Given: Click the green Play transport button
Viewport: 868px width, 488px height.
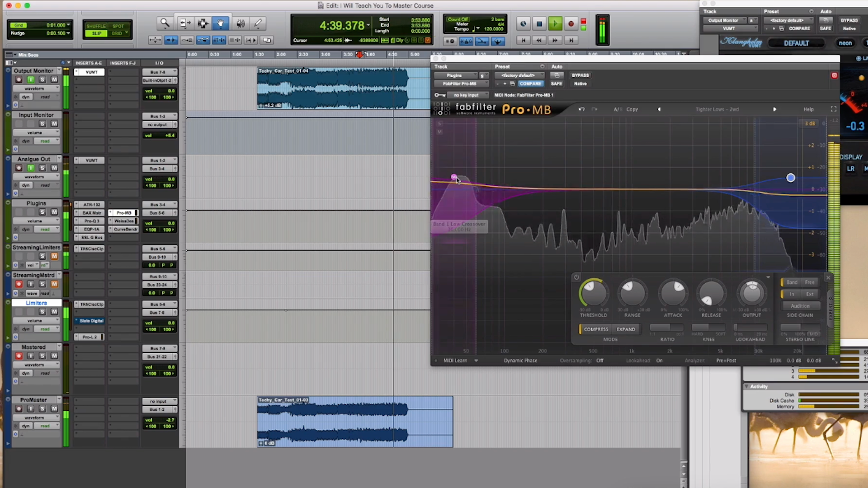Looking at the screenshot, I should tap(555, 24).
